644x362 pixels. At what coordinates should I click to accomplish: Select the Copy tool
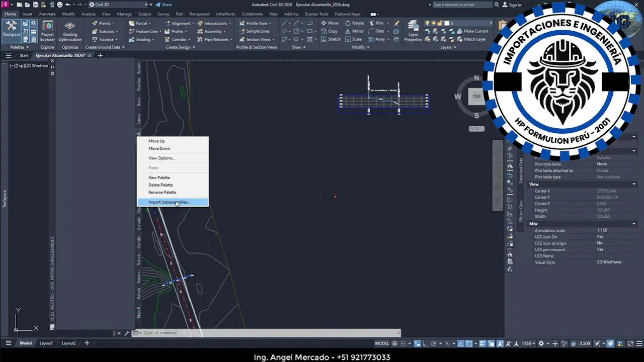click(329, 31)
